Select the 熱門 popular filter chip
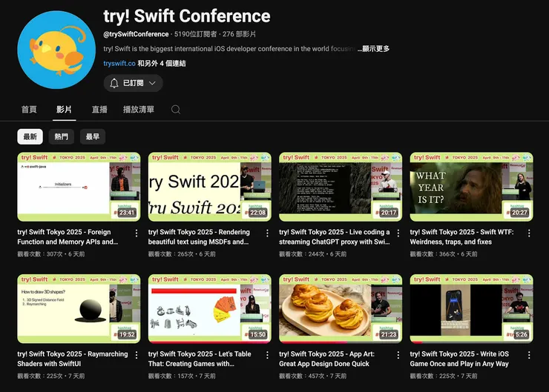Screen dimensions: 549x392 [62, 137]
